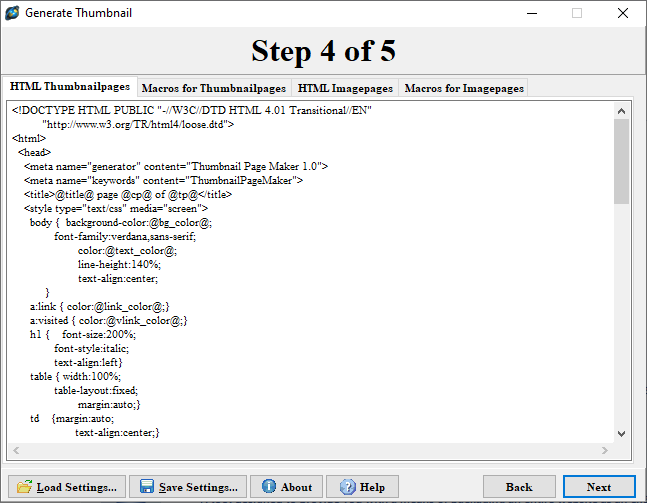
Task: Click the table { width:100% line
Action: coord(76,376)
